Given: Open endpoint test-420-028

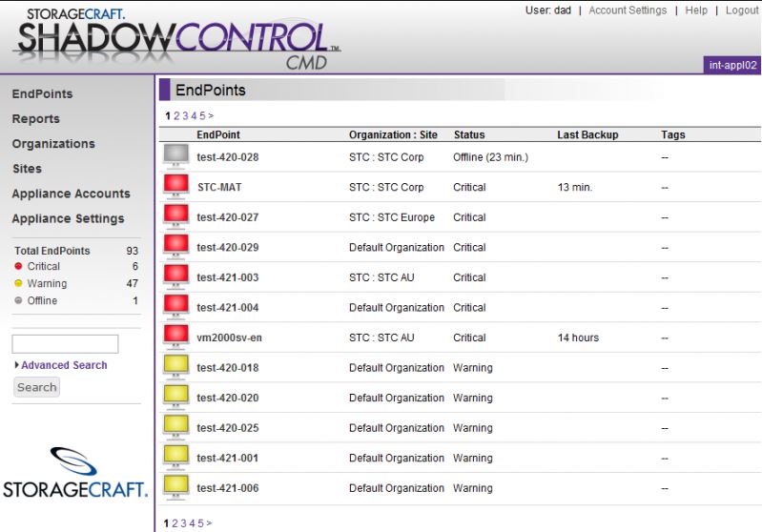Looking at the screenshot, I should [227, 157].
